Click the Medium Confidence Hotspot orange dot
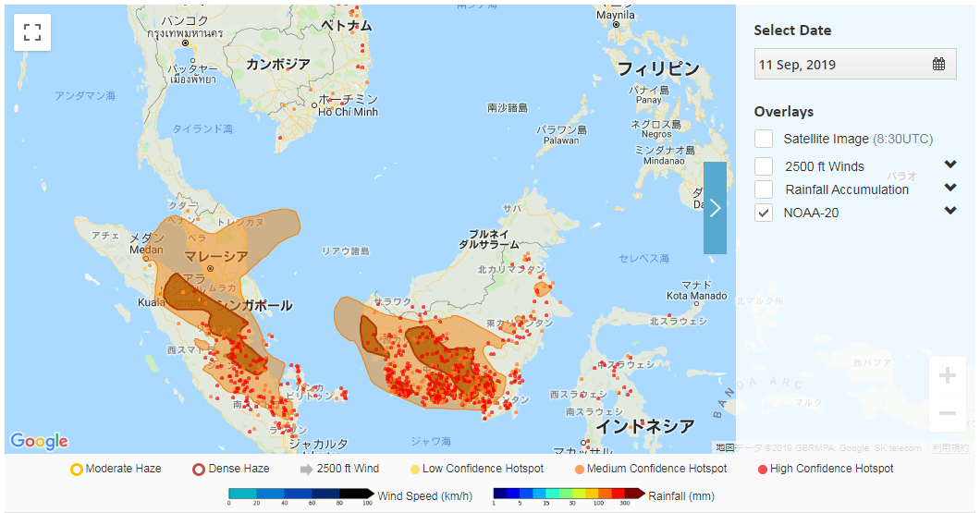 (x=579, y=470)
